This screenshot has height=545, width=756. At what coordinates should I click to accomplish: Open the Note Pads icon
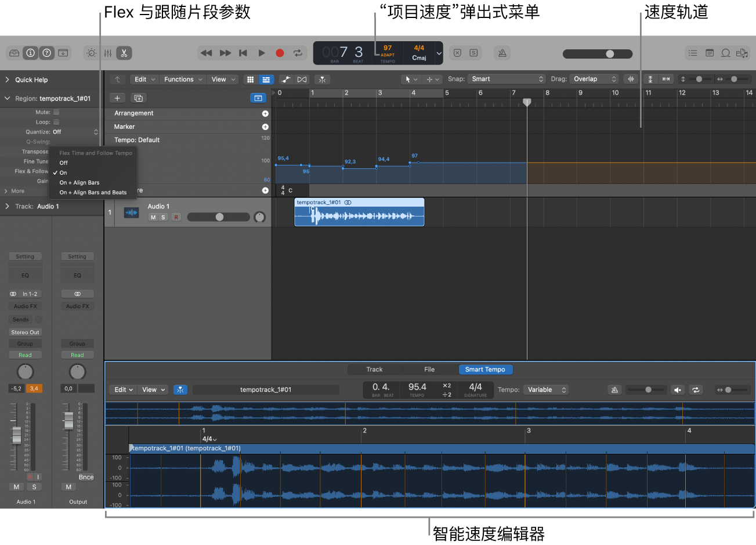[709, 53]
